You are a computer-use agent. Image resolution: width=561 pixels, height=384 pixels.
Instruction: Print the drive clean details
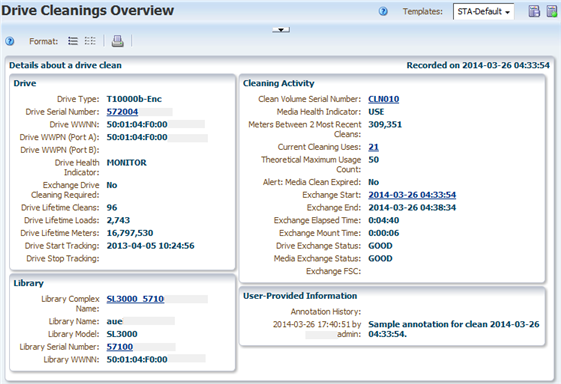118,41
